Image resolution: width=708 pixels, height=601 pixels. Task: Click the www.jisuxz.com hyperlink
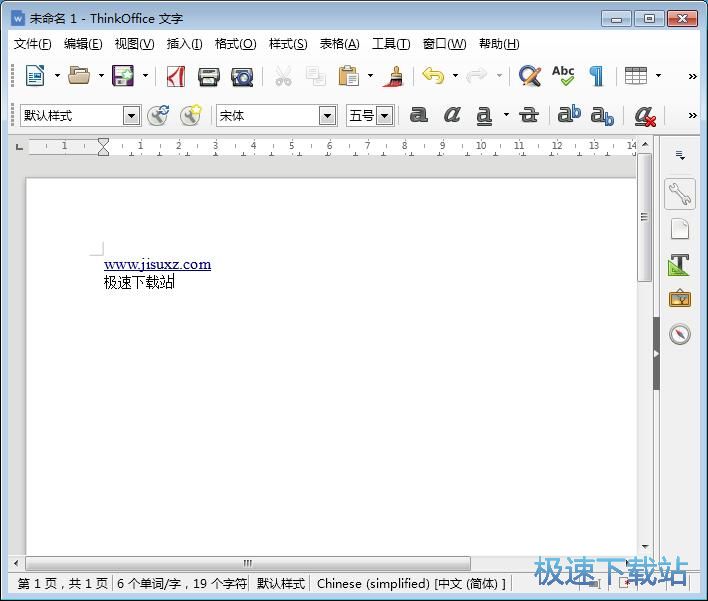[x=157, y=265]
